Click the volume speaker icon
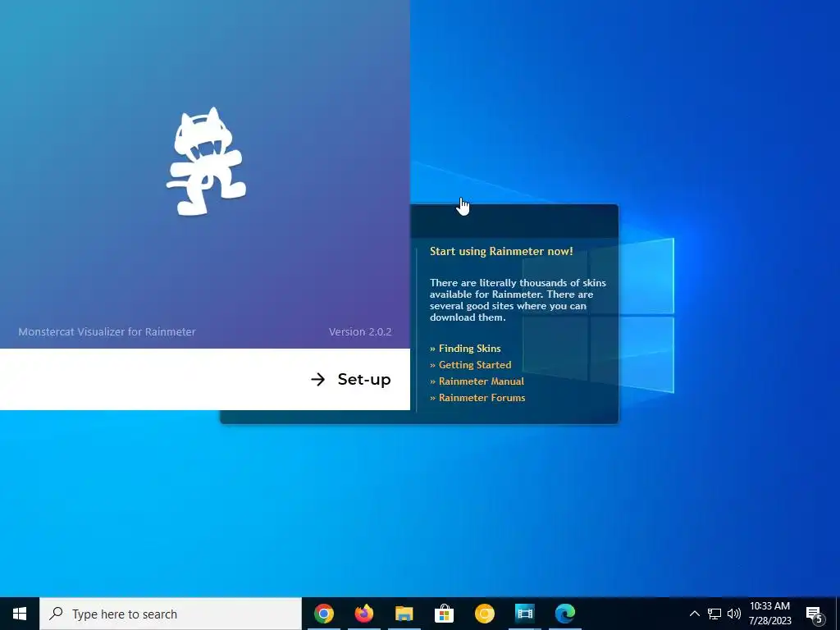Image resolution: width=840 pixels, height=630 pixels. (x=734, y=614)
